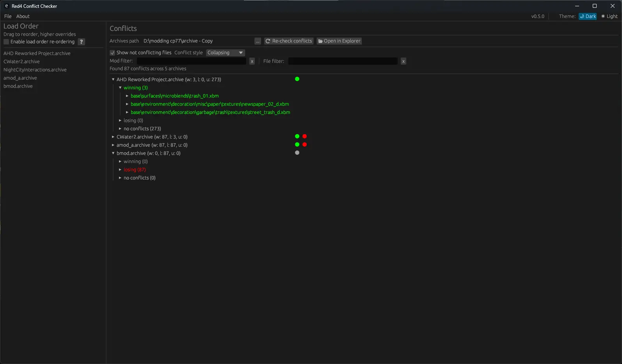Viewport: 622px width, 364px height.
Task: Clear the File filter with its x button
Action: [x=403, y=61]
